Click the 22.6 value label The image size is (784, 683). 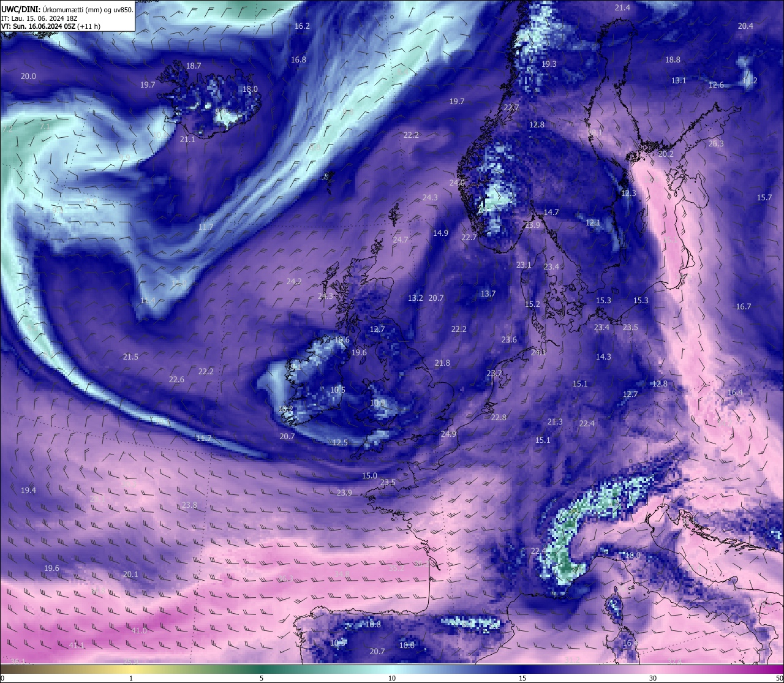(x=176, y=380)
